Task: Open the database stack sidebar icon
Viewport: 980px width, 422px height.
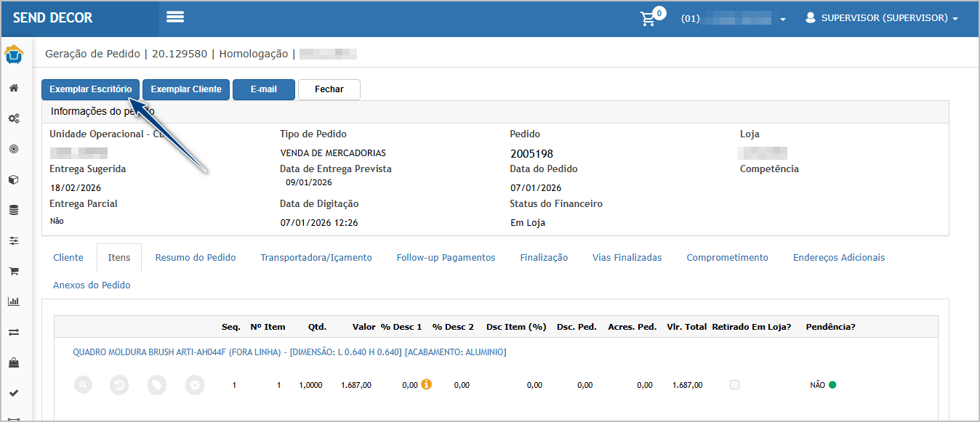Action: point(13,210)
